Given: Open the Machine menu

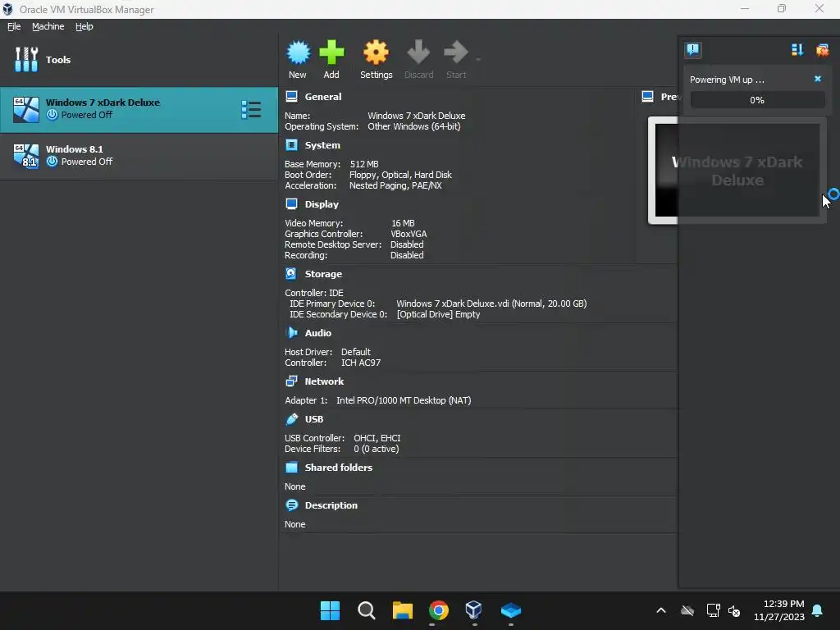Looking at the screenshot, I should pos(48,26).
